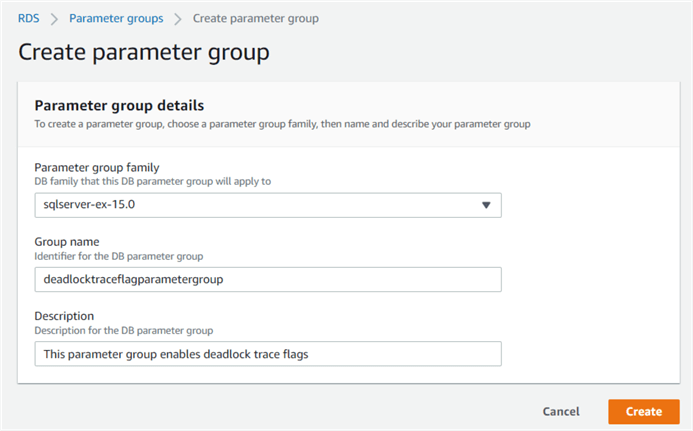Click the RDS breadcrumb link
693x431 pixels.
pyautogui.click(x=29, y=18)
